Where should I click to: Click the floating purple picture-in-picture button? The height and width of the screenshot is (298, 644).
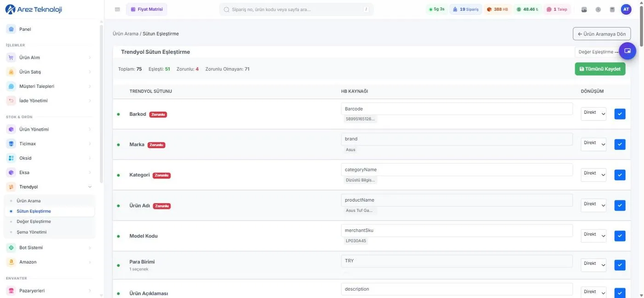click(627, 51)
